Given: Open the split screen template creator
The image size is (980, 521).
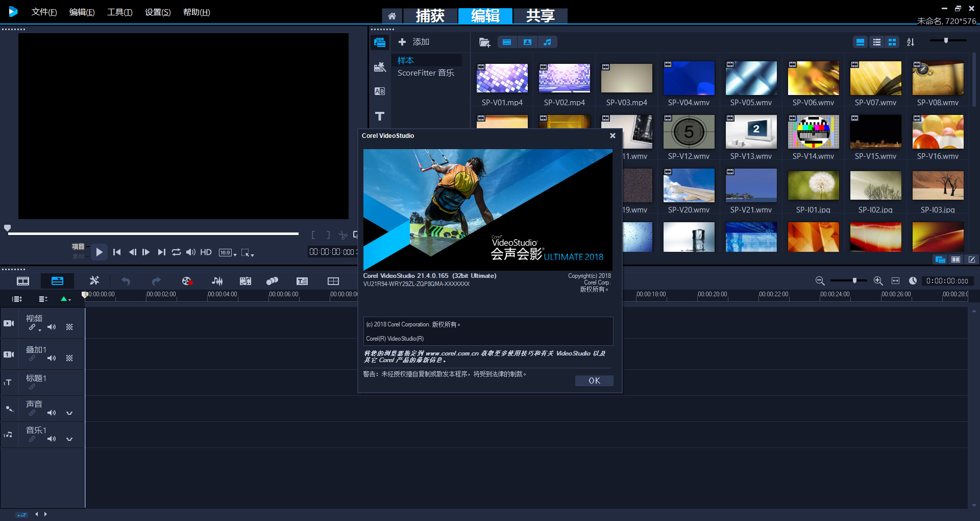Looking at the screenshot, I should click(333, 281).
